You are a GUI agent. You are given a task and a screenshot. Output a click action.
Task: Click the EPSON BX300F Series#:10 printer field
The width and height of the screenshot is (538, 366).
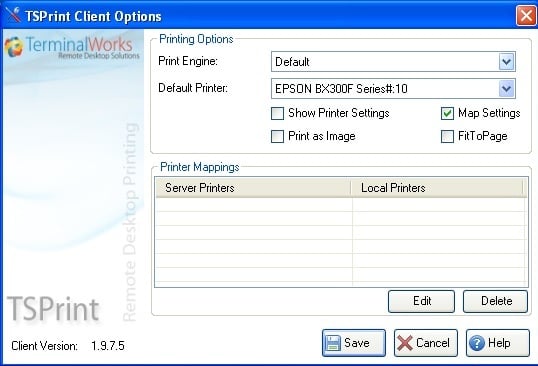pos(393,89)
